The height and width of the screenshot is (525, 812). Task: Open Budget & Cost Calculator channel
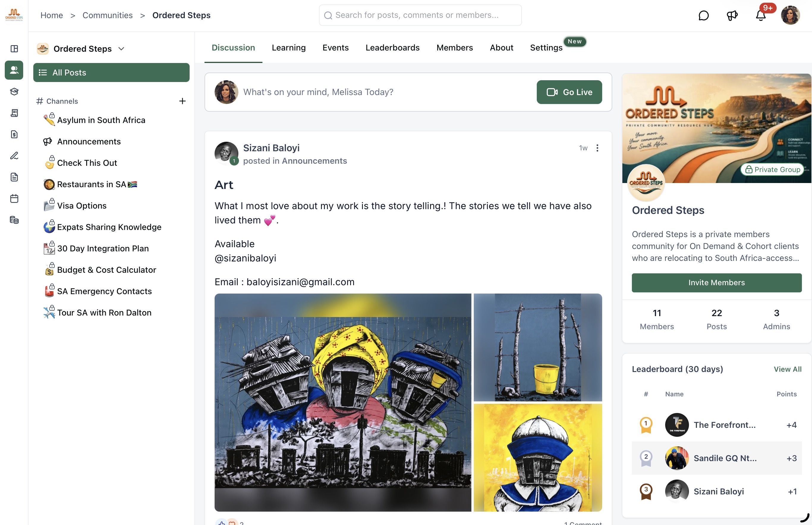[x=106, y=270]
